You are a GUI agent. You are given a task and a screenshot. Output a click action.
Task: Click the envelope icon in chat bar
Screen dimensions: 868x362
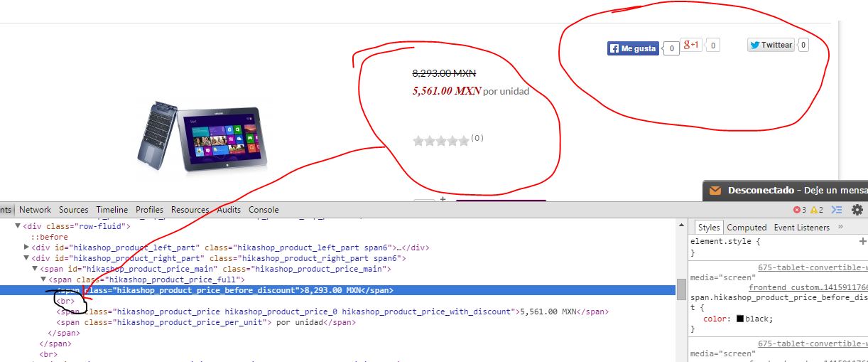(x=715, y=191)
